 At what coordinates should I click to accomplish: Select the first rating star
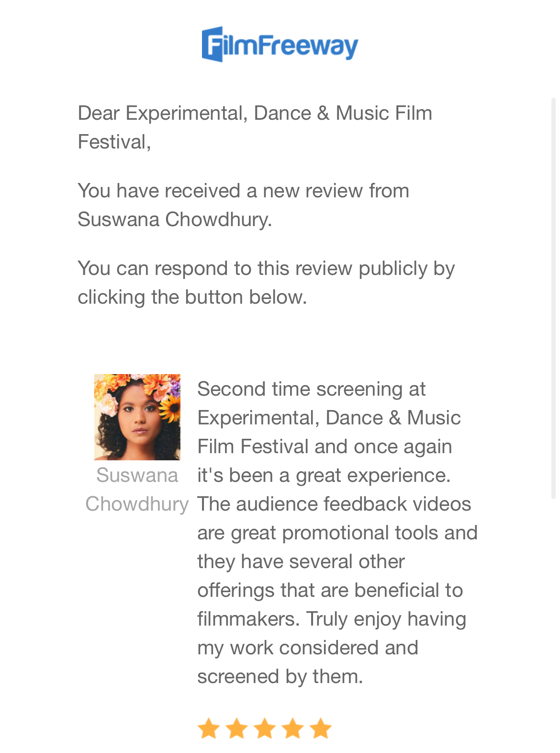pos(209,729)
